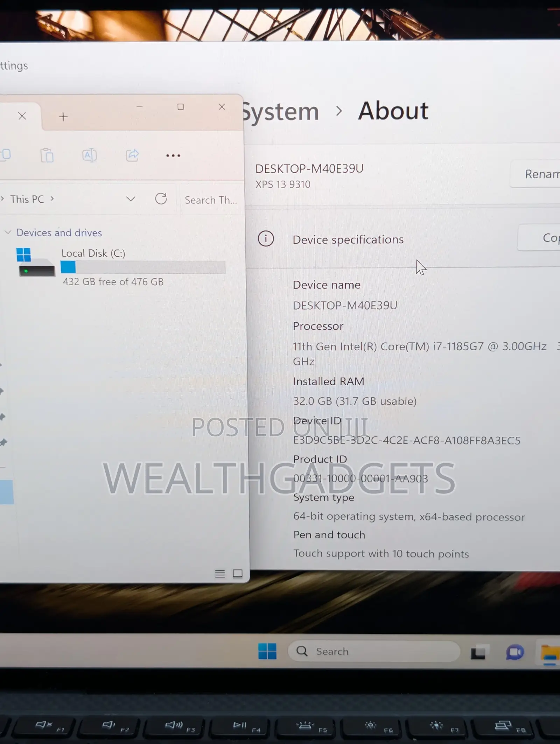Screen dimensions: 560x744
Task: Click the DESKTOP-M40E39U name above XPS 13 9310
Action: coord(309,169)
